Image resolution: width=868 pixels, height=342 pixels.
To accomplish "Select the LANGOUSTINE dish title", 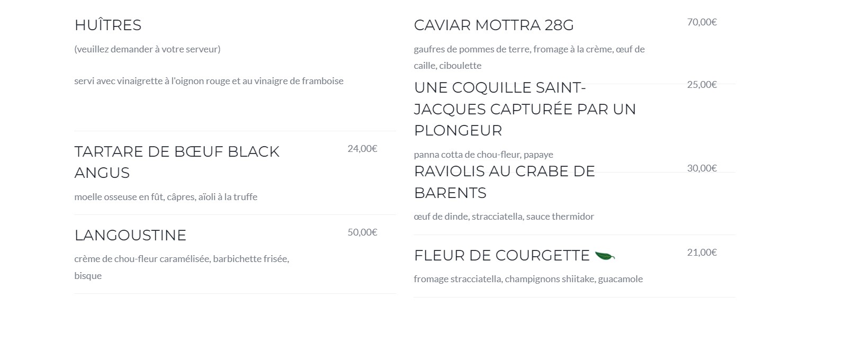I will [130, 235].
